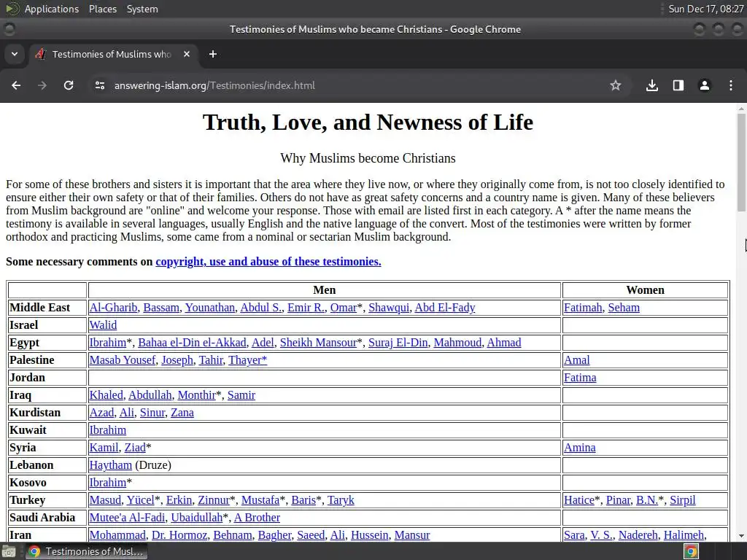Open Yücel testimony in Turkey row
This screenshot has height=560, width=747.
[x=141, y=500]
